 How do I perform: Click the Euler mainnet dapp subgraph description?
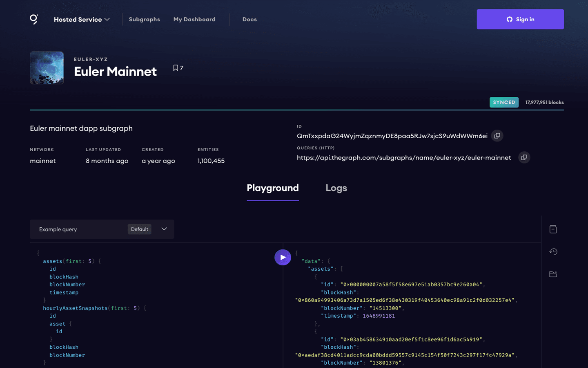(x=81, y=128)
